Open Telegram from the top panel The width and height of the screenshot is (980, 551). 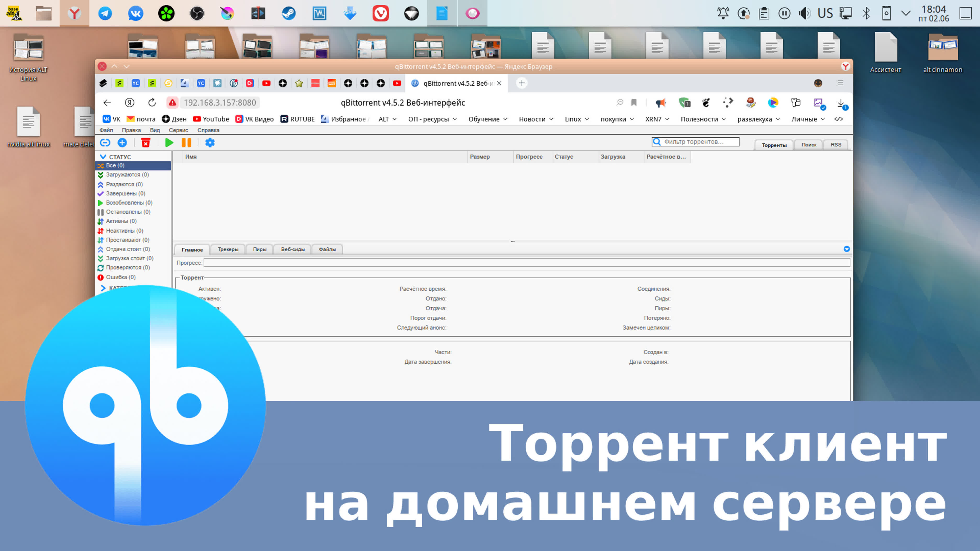[x=105, y=13]
